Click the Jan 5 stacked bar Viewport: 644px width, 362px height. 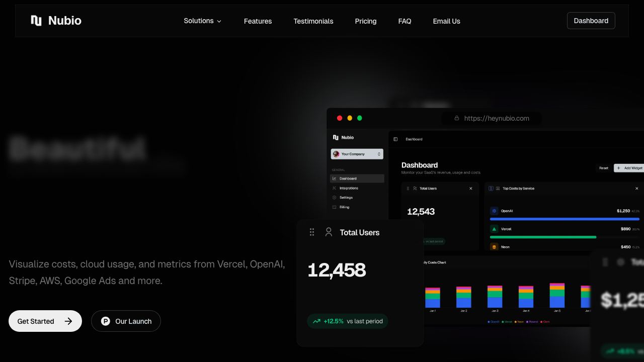pos(557,296)
